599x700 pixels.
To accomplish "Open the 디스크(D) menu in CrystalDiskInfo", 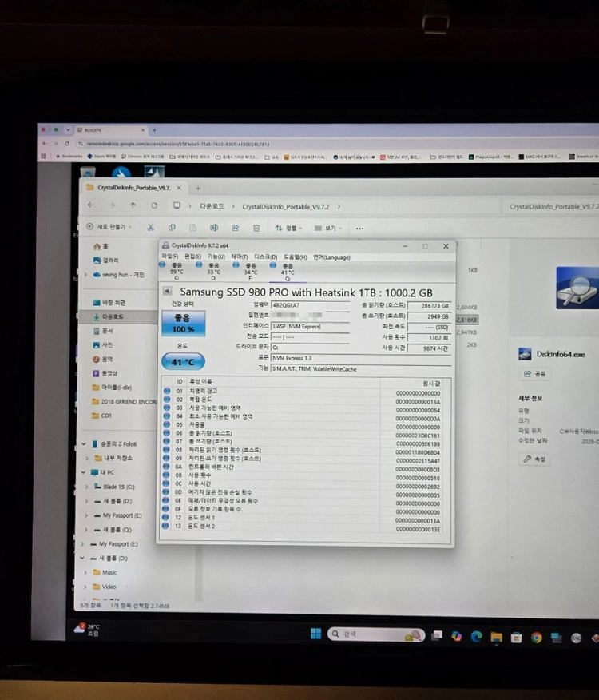I will (266, 257).
